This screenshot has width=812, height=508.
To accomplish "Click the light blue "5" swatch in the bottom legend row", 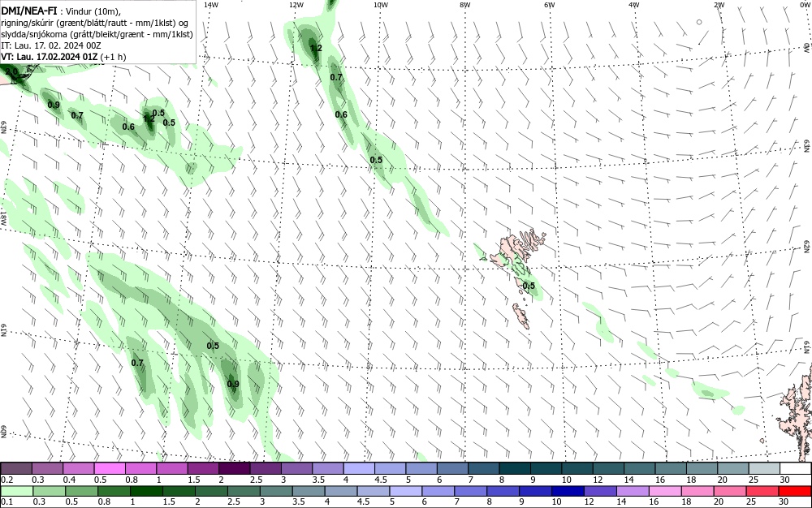I will [x=405, y=491].
